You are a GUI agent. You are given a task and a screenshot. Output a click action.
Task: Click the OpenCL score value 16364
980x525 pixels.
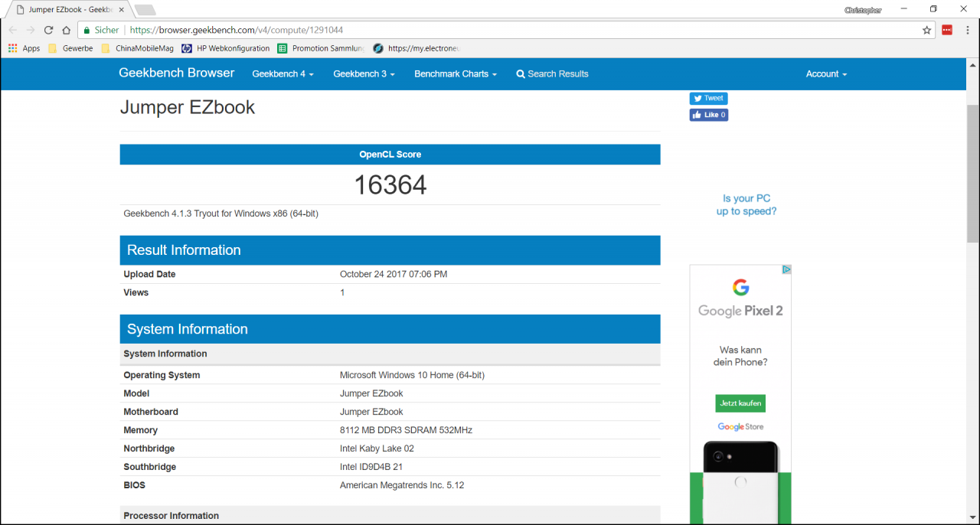(390, 184)
